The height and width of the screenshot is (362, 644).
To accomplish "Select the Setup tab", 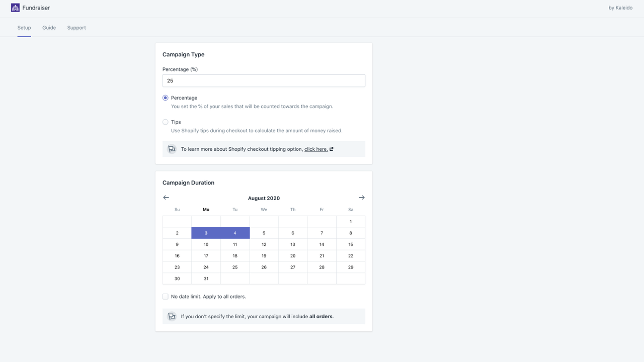I will pos(24,28).
